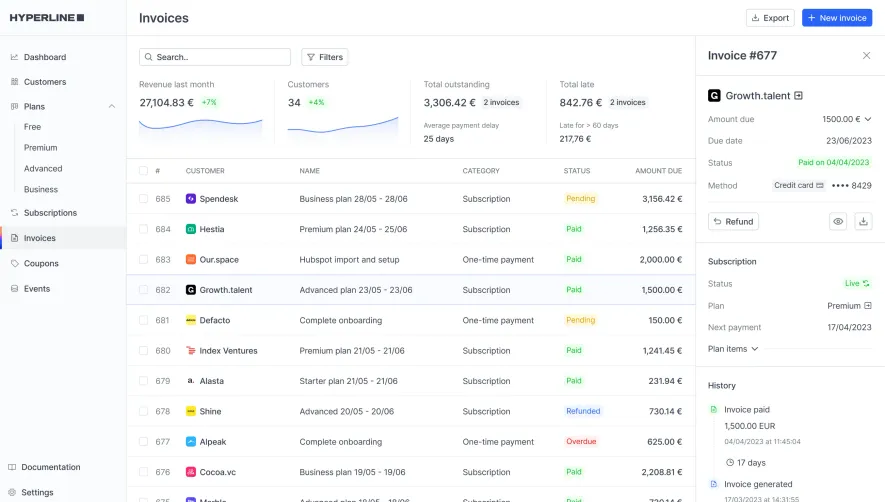Click the Search input field

(215, 57)
